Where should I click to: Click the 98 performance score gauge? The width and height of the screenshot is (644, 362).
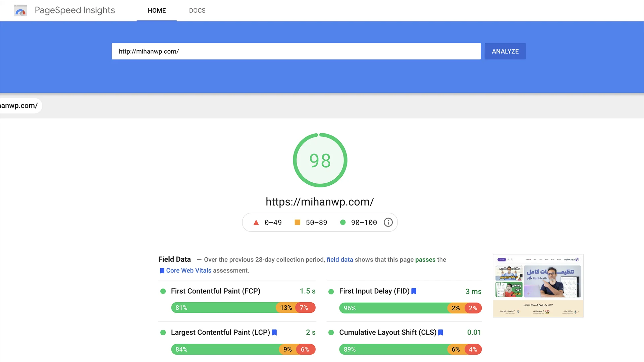coord(320,160)
